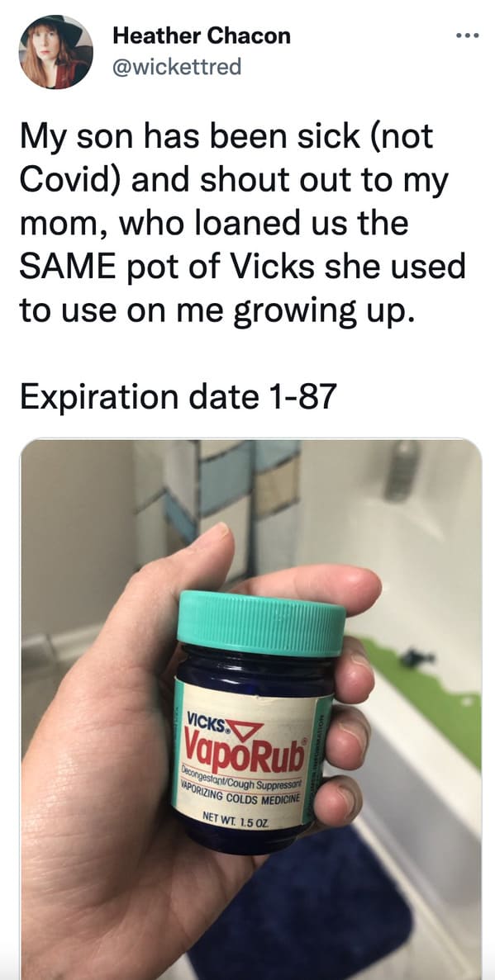Open the attached Vicks jar photo

(251, 709)
